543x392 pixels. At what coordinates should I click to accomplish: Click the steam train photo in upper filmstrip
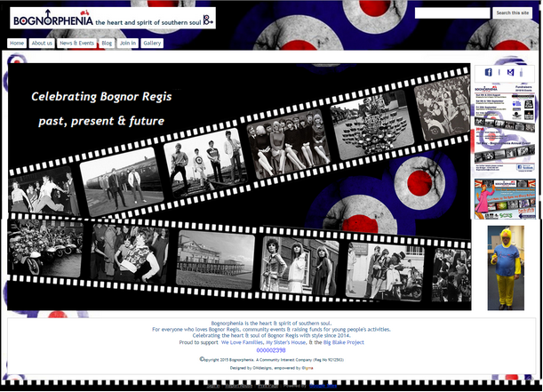(122, 181)
